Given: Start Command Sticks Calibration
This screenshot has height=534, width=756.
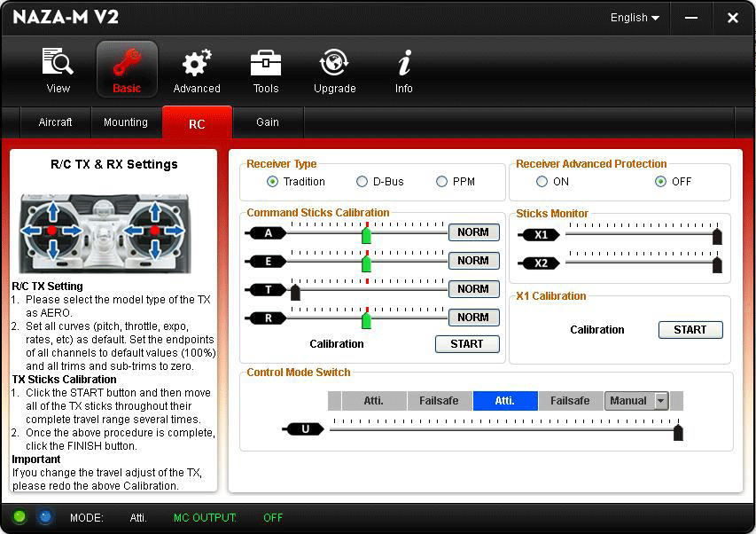Looking at the screenshot, I should click(x=467, y=344).
